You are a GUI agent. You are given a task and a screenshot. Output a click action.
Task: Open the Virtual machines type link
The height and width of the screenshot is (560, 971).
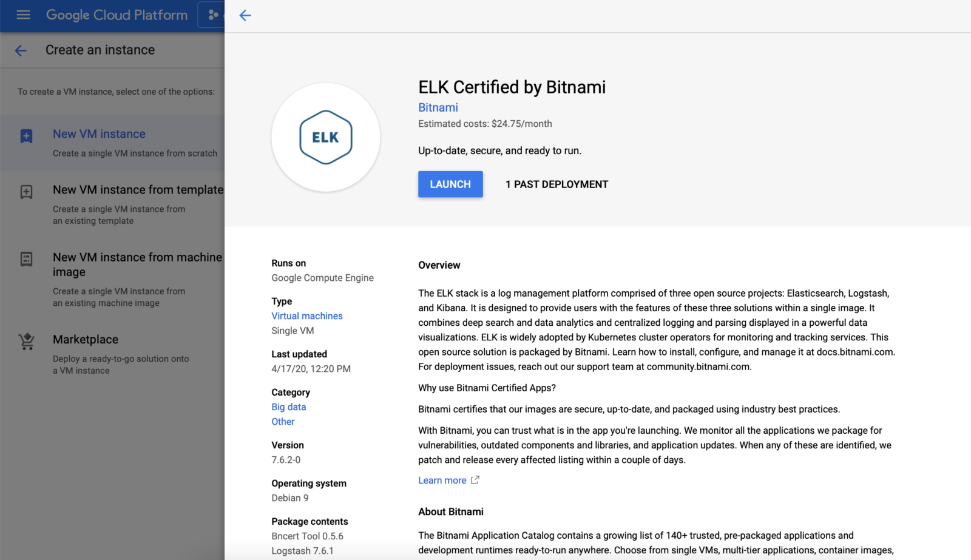point(307,316)
